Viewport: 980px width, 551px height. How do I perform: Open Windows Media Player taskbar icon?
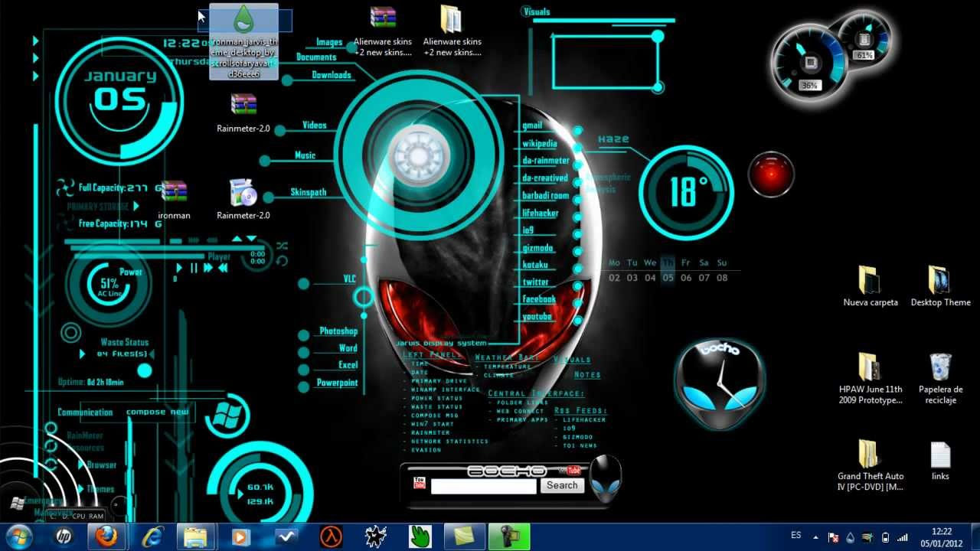click(240, 537)
